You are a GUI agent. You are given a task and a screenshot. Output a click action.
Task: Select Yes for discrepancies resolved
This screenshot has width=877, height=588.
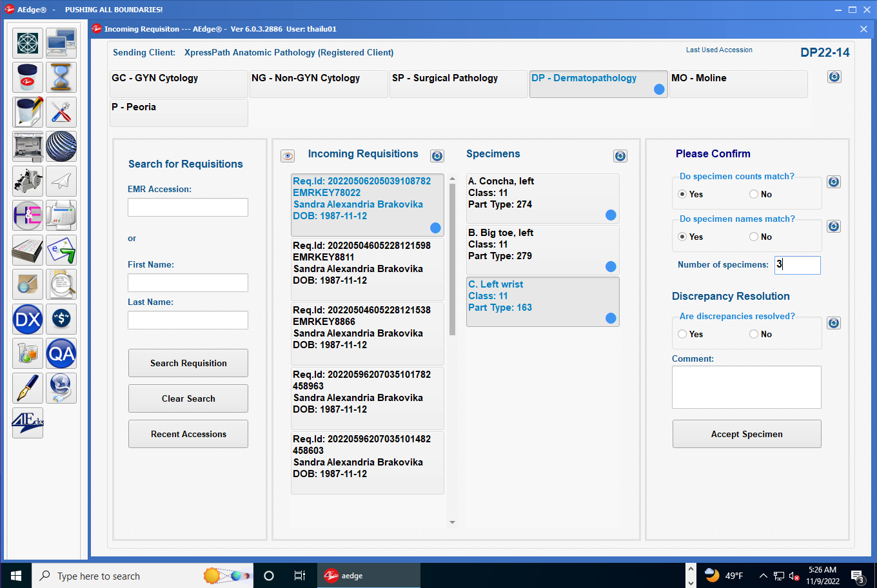point(682,334)
